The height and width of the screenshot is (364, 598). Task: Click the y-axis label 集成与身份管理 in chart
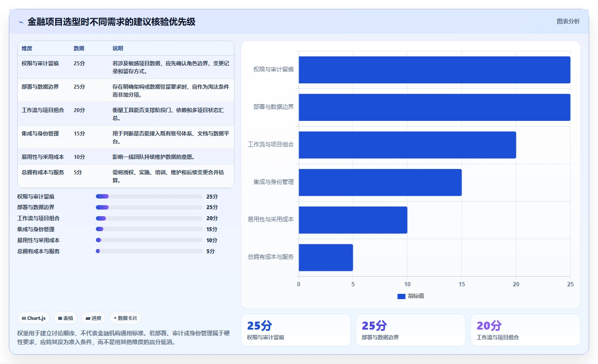click(273, 182)
